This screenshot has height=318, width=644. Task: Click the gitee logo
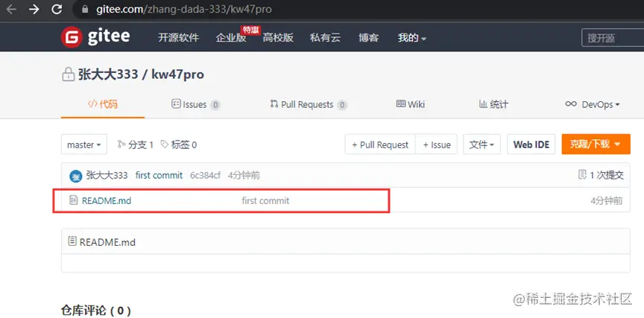pyautogui.click(x=95, y=37)
